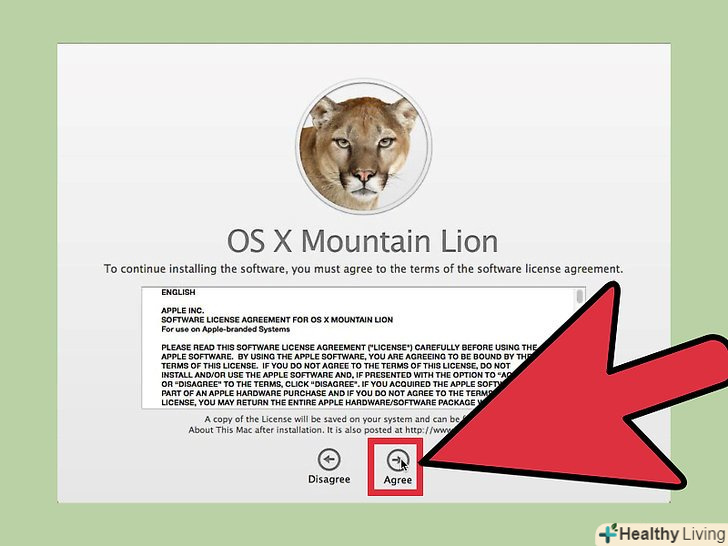
Task: Select the Agree text label
Action: coord(397,480)
